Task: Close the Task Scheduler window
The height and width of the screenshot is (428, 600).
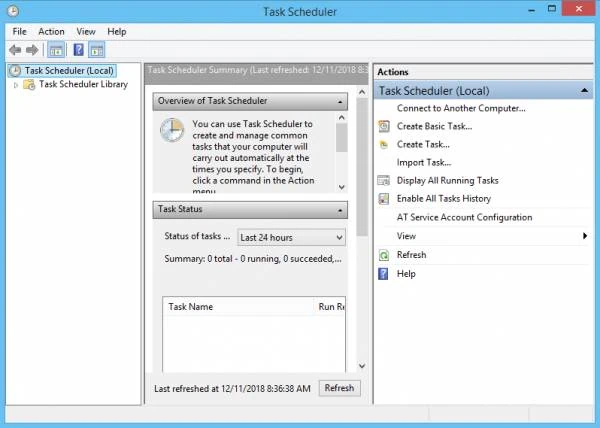Action: (x=579, y=9)
